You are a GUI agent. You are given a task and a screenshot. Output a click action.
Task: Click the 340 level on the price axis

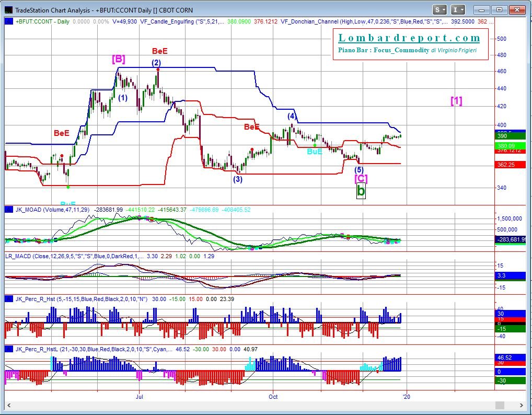click(x=502, y=188)
